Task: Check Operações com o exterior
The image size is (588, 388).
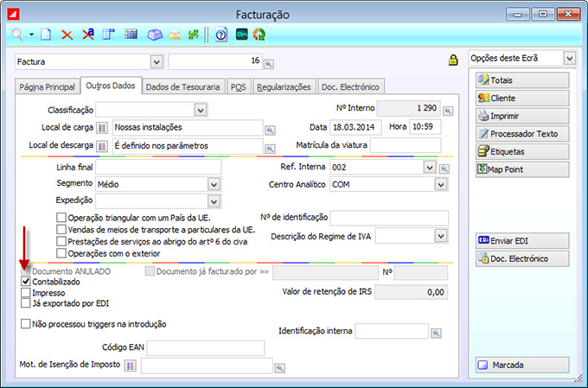Action: pyautogui.click(x=61, y=253)
